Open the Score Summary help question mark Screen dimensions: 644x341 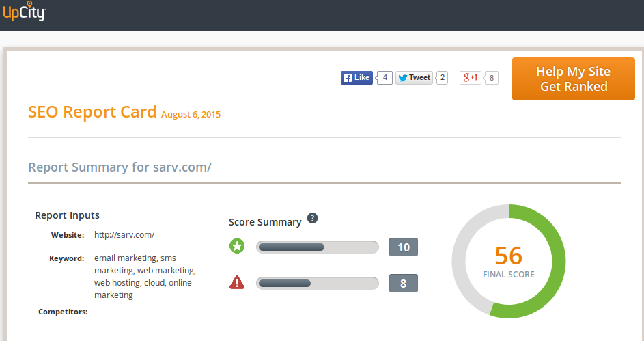[313, 218]
